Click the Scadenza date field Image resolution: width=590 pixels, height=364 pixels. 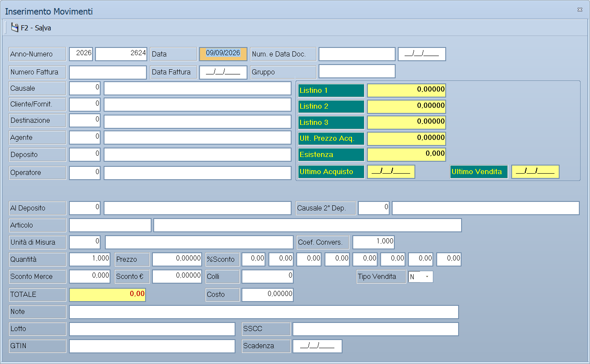317,346
